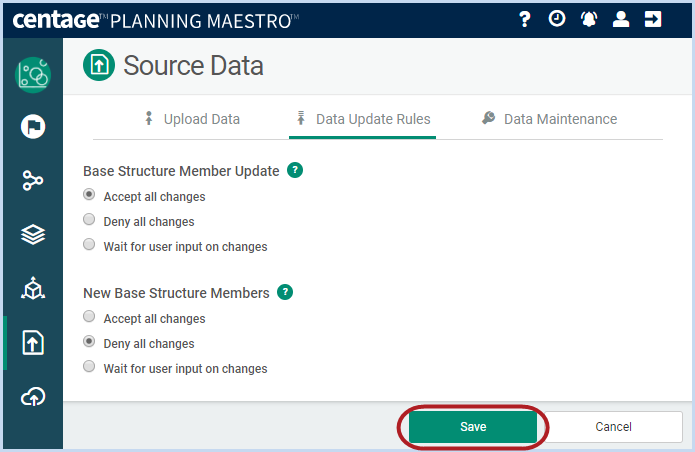Click the Save button
The image size is (695, 452).
coord(473,427)
